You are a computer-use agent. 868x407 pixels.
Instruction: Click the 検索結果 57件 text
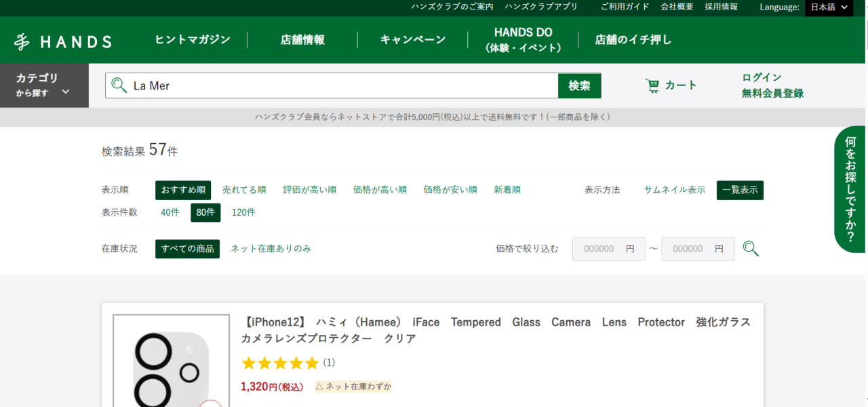pos(140,151)
